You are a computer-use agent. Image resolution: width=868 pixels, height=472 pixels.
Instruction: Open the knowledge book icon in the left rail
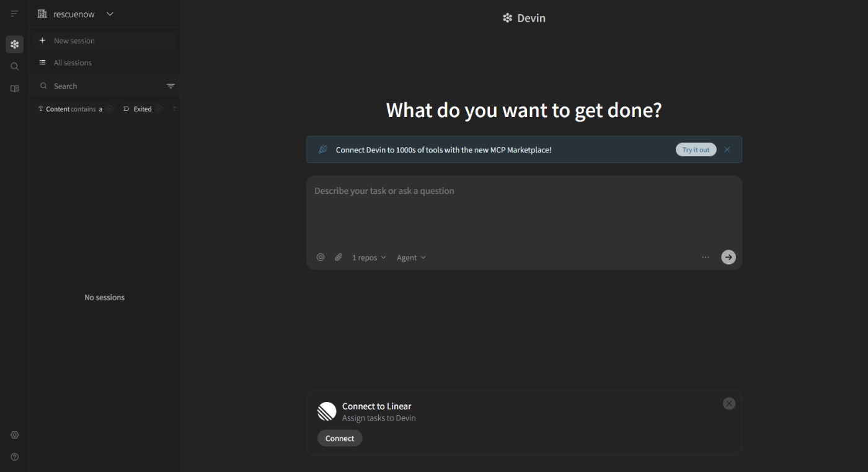point(15,89)
